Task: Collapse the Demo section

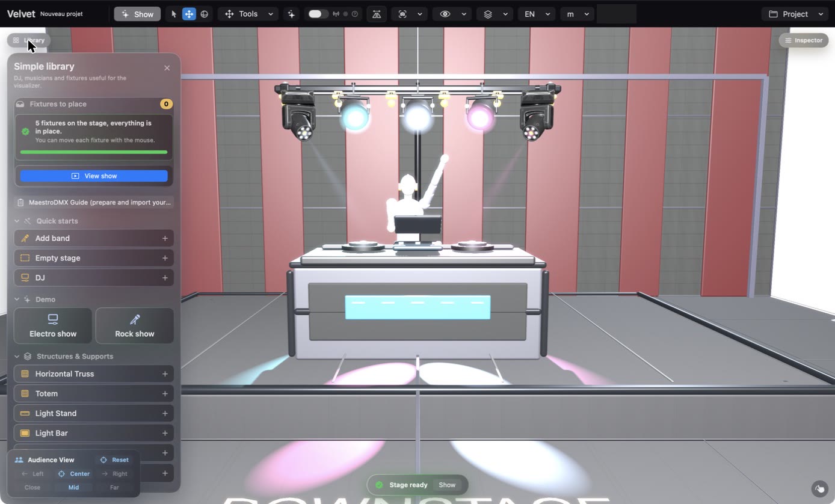Action: [x=17, y=300]
